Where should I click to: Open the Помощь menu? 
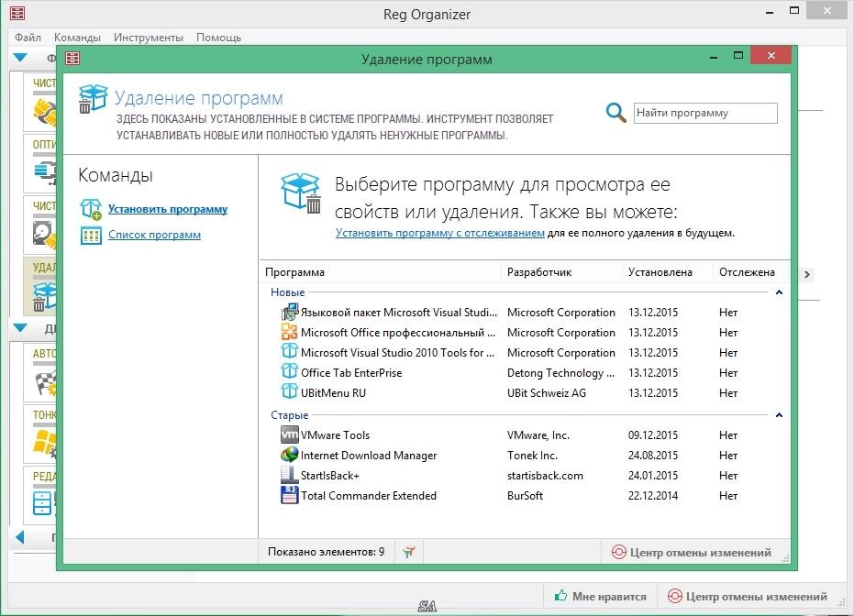[218, 38]
